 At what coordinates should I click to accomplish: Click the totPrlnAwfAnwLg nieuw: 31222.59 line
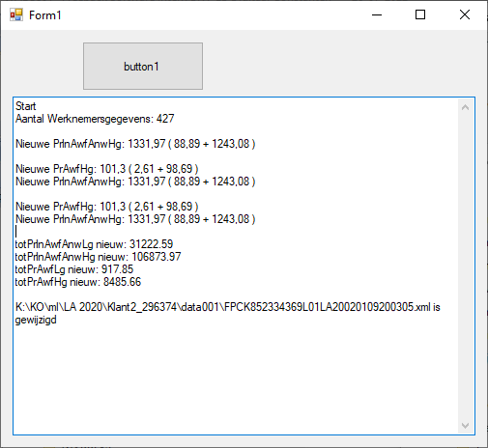coord(94,244)
